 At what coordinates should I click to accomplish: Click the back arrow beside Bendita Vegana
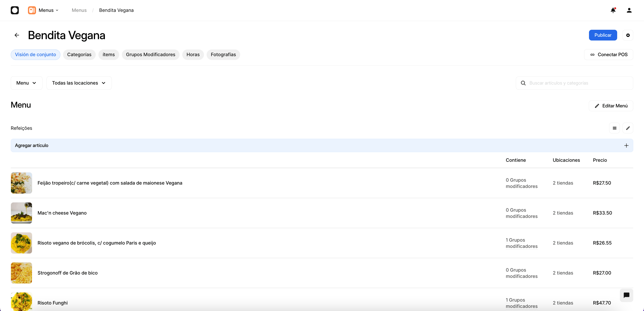(17, 35)
